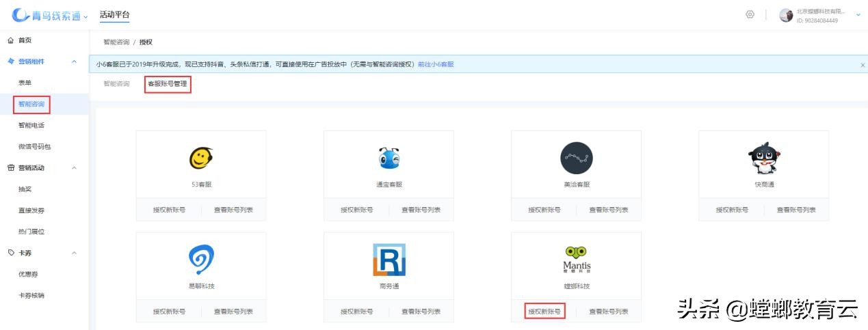View account list for 商务通
The image size is (868, 330).
421,312
